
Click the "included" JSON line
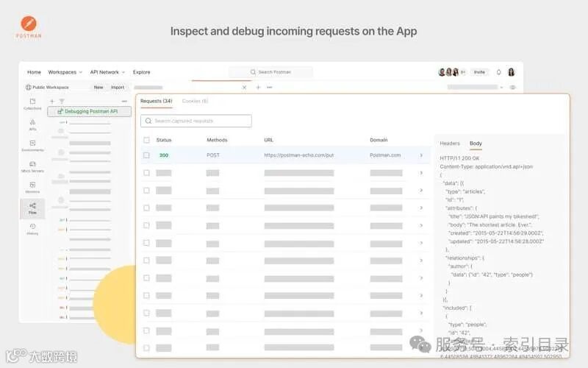click(457, 308)
